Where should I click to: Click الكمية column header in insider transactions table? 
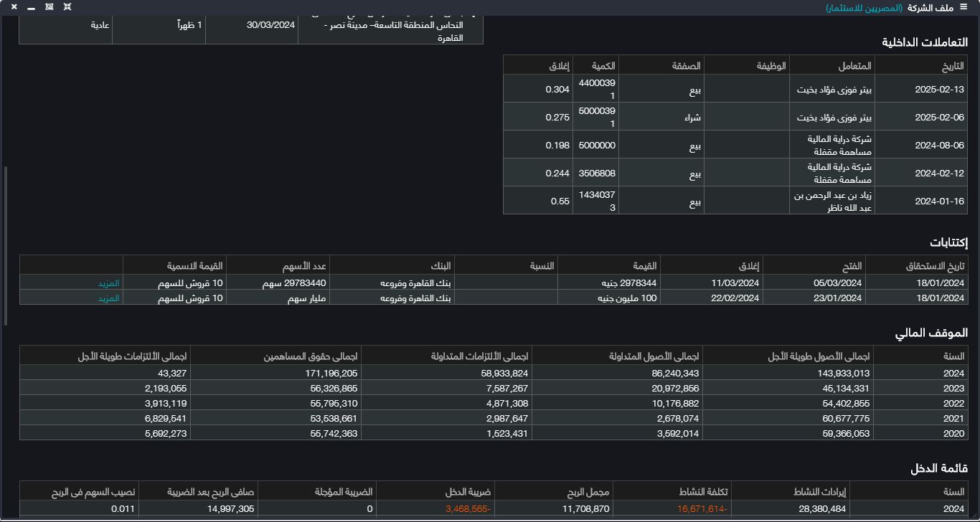click(x=603, y=66)
